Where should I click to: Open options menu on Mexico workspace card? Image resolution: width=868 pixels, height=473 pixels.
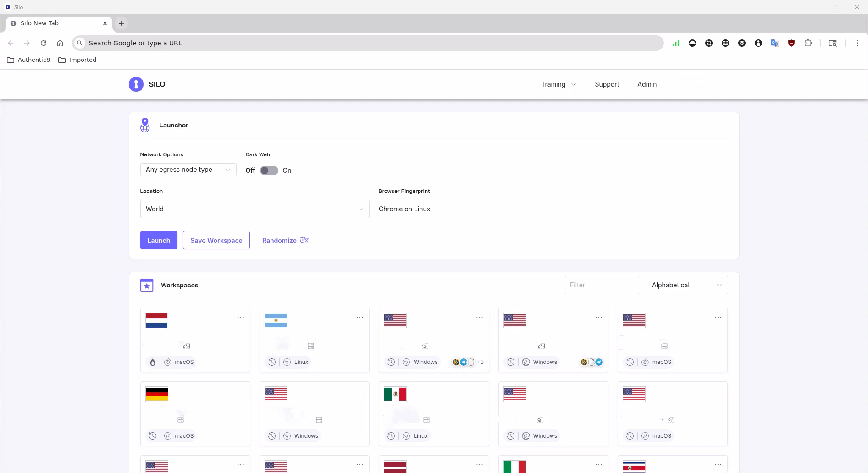click(x=480, y=391)
